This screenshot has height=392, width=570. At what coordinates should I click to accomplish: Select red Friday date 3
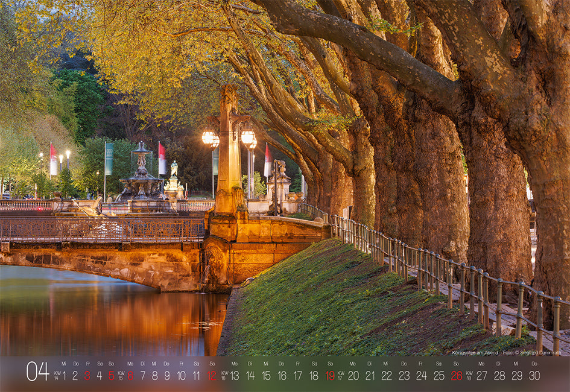click(87, 375)
